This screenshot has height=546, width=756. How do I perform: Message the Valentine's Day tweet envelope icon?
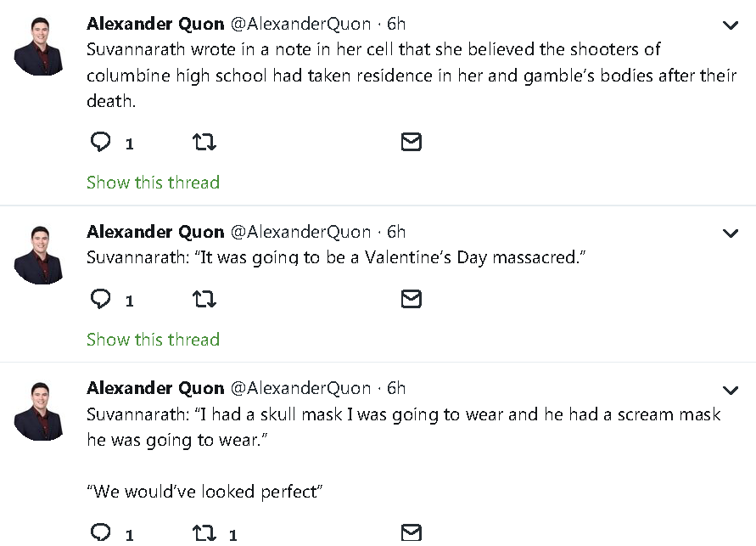pos(411,299)
